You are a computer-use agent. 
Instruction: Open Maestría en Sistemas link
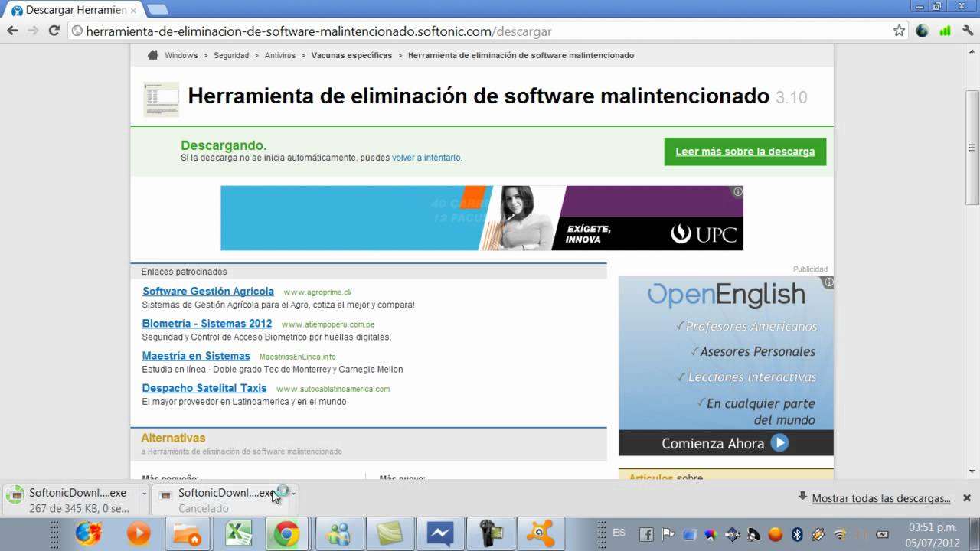(196, 356)
